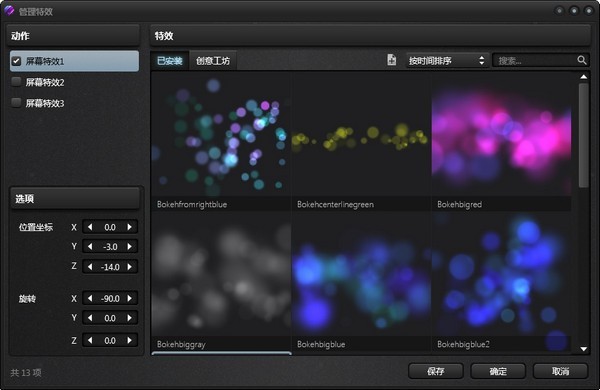Decrease rotation X with left arrow
Image resolution: width=600 pixels, height=390 pixels.
[x=90, y=298]
